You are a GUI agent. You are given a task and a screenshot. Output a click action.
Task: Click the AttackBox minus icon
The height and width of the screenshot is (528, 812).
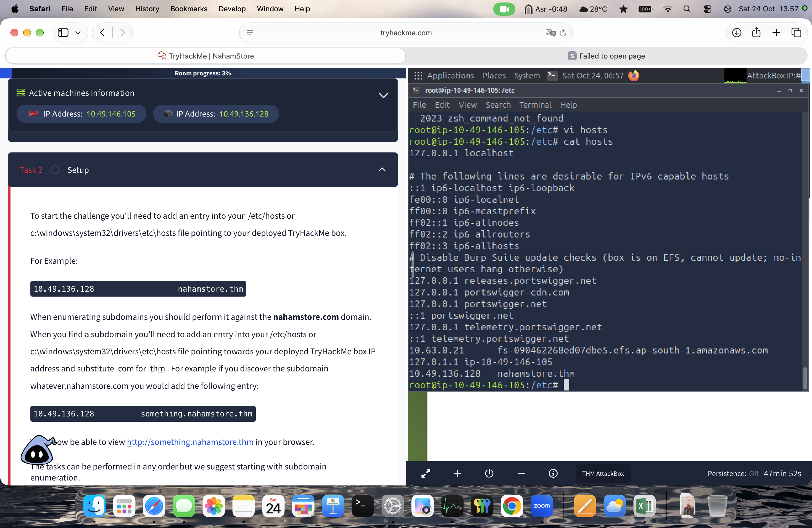click(x=521, y=473)
